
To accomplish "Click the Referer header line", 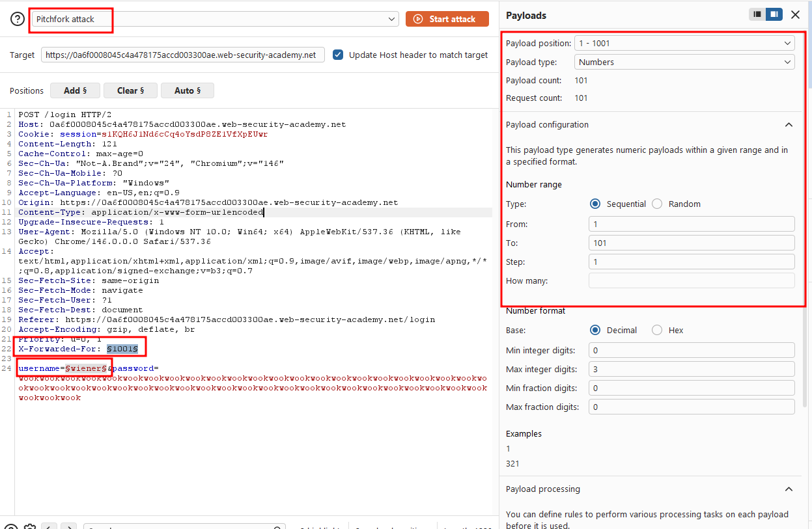I will [x=227, y=319].
